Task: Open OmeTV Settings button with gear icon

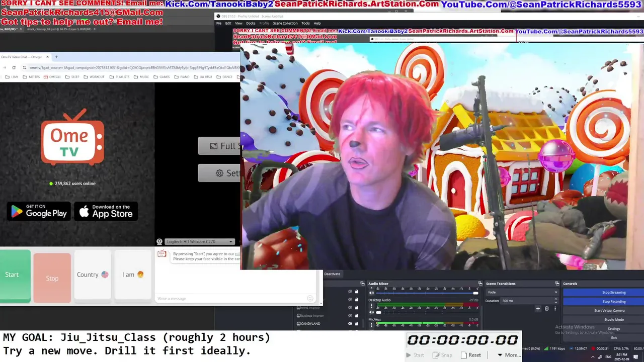Action: [x=219, y=173]
